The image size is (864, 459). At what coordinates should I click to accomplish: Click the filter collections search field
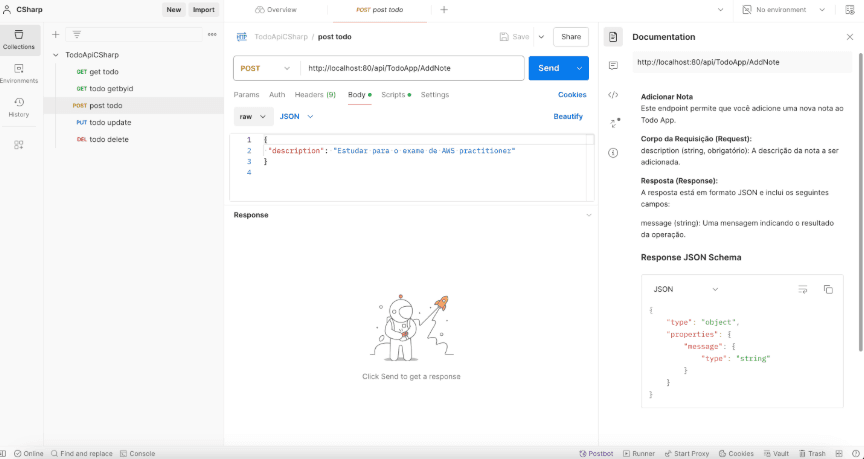134,35
